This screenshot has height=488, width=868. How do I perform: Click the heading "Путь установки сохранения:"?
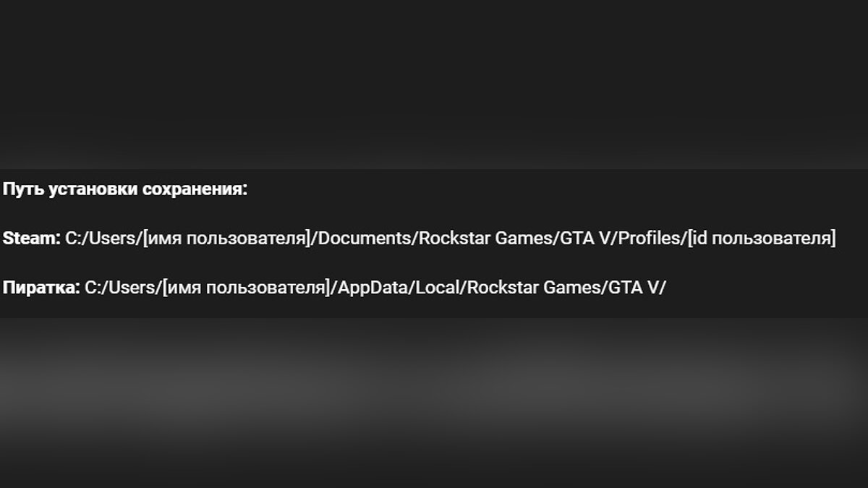(x=124, y=190)
